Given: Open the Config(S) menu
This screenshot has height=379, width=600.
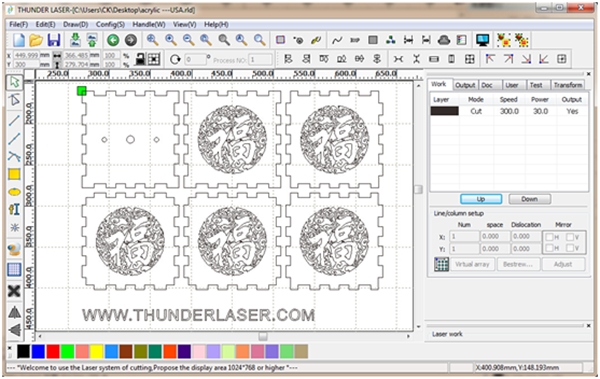Looking at the screenshot, I should click(x=110, y=25).
